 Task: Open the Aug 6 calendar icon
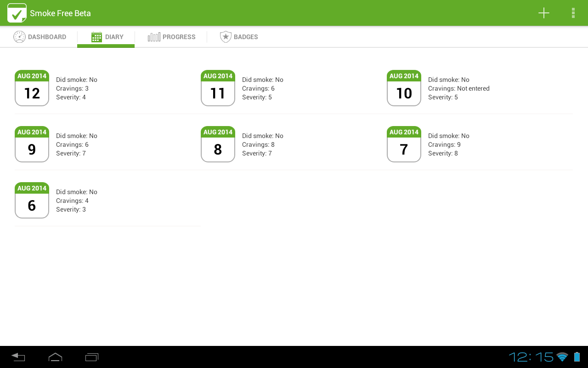click(32, 201)
